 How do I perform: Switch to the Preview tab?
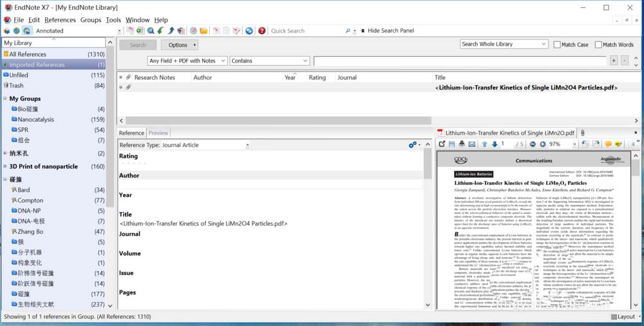tap(158, 133)
